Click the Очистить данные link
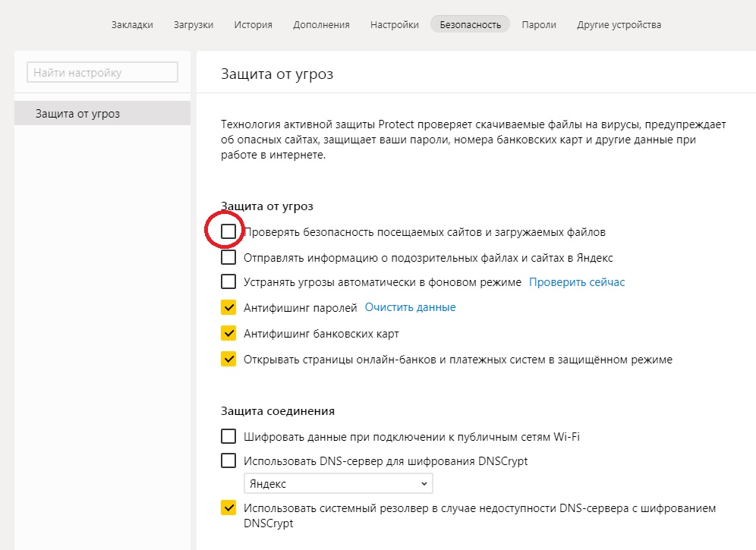 [x=410, y=308]
